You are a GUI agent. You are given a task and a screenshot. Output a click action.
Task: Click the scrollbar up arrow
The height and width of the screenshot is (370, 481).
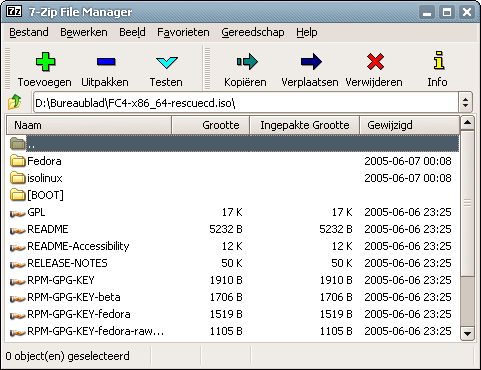coord(467,123)
